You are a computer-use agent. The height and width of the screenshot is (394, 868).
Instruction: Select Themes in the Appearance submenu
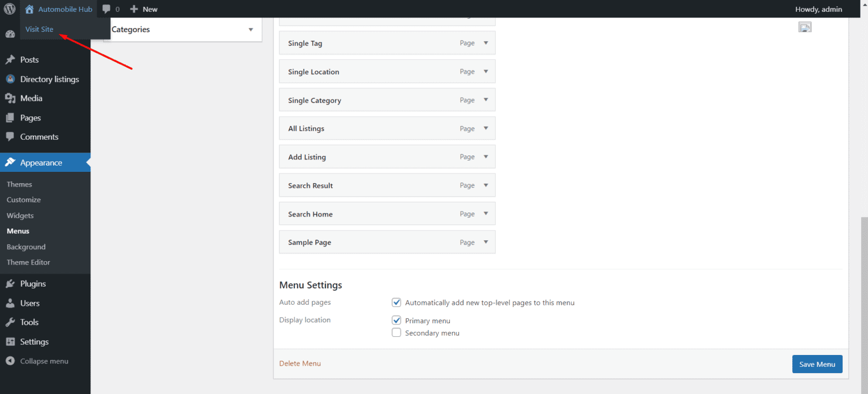click(19, 184)
